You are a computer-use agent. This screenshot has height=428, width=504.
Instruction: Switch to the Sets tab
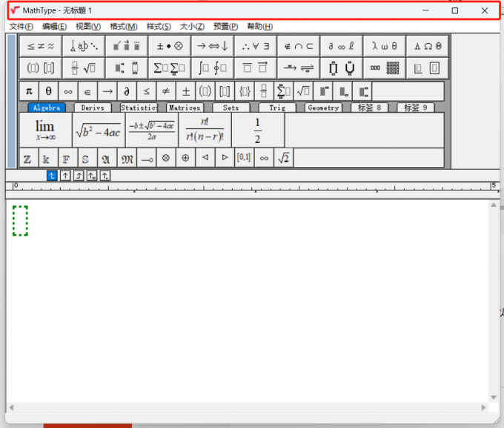click(231, 108)
